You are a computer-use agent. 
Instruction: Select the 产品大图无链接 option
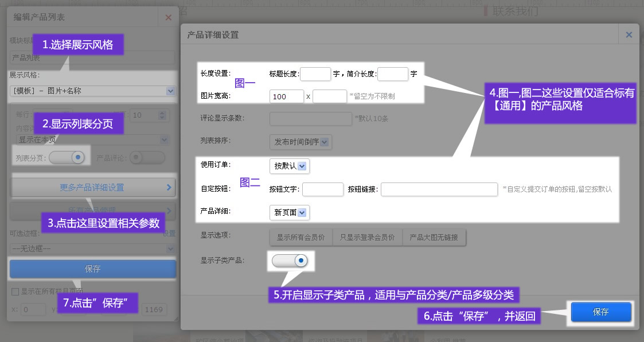(434, 237)
